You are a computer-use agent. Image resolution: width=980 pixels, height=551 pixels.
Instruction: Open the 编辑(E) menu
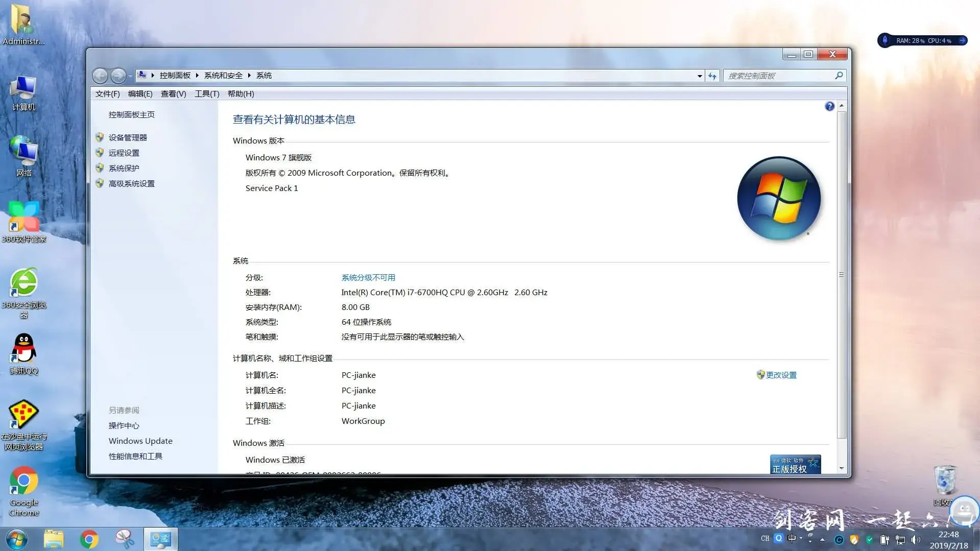point(140,94)
